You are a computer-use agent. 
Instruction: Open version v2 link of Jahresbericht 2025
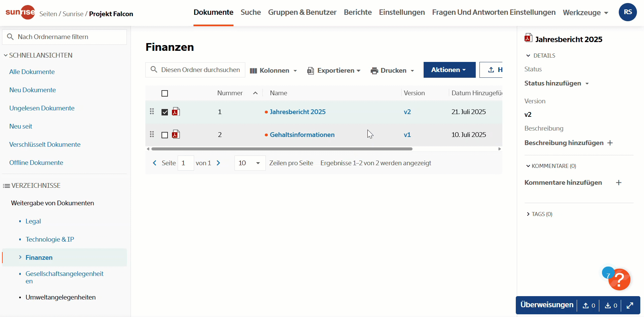pos(407,112)
